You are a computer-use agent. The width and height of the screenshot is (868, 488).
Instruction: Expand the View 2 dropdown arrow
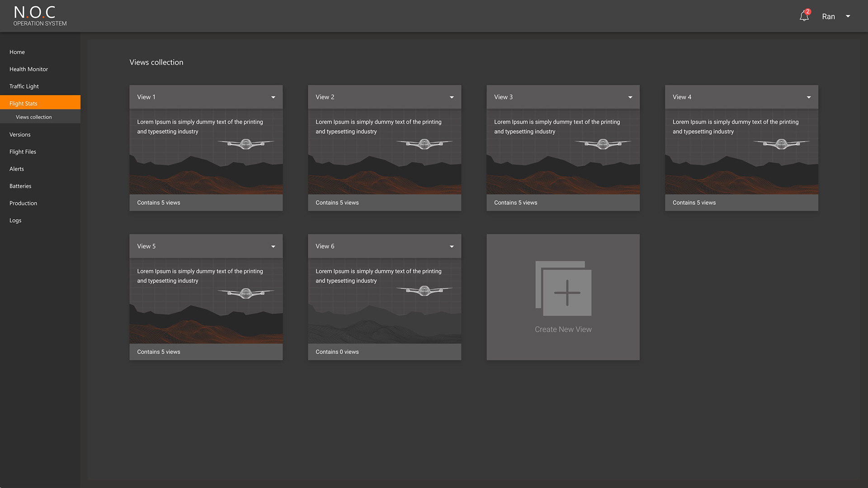[x=452, y=97]
